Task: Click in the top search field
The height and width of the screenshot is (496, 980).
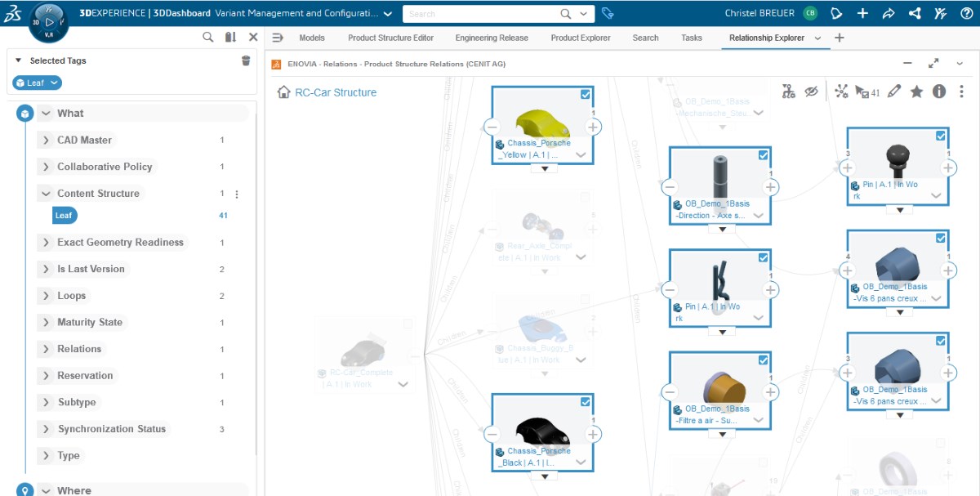Action: (480, 14)
